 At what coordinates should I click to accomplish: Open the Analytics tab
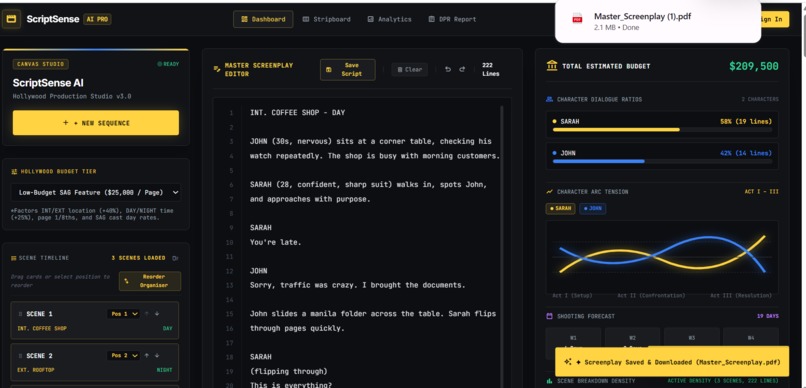[390, 19]
